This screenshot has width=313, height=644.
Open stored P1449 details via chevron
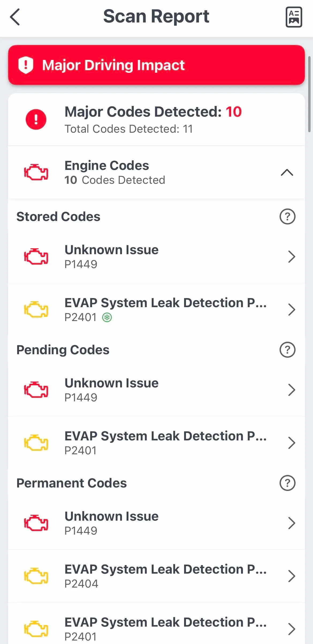[291, 257]
